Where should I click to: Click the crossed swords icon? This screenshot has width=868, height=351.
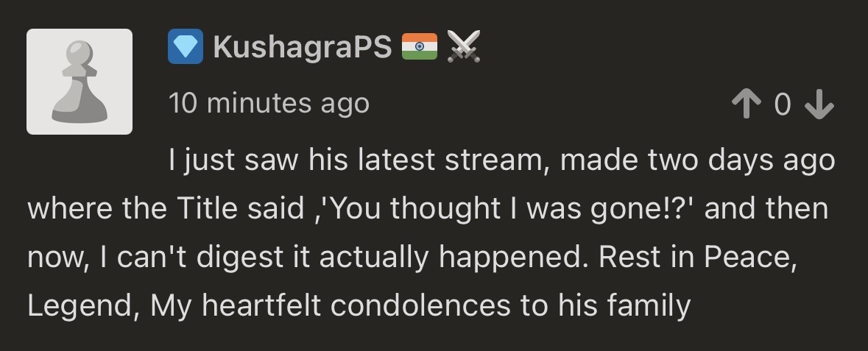pos(464,48)
